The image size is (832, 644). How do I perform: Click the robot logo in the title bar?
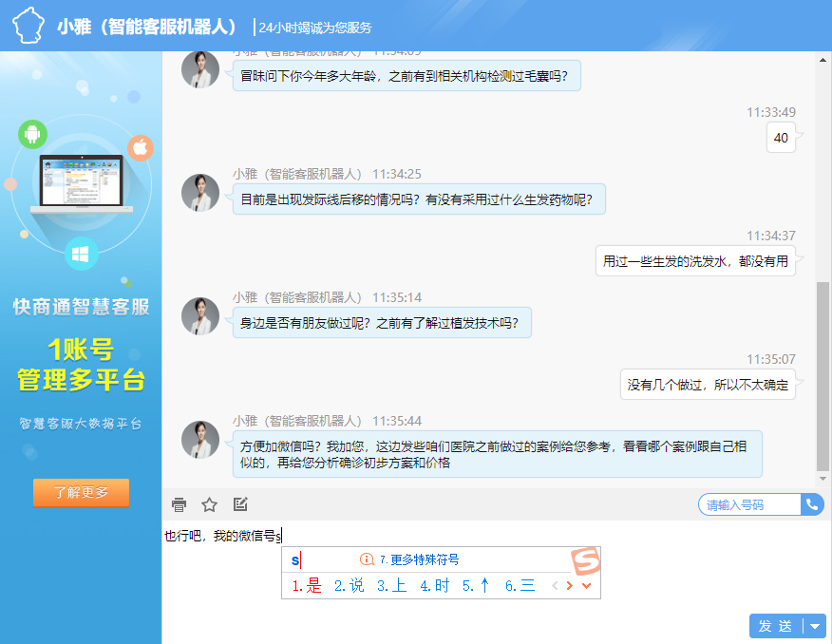[28, 23]
